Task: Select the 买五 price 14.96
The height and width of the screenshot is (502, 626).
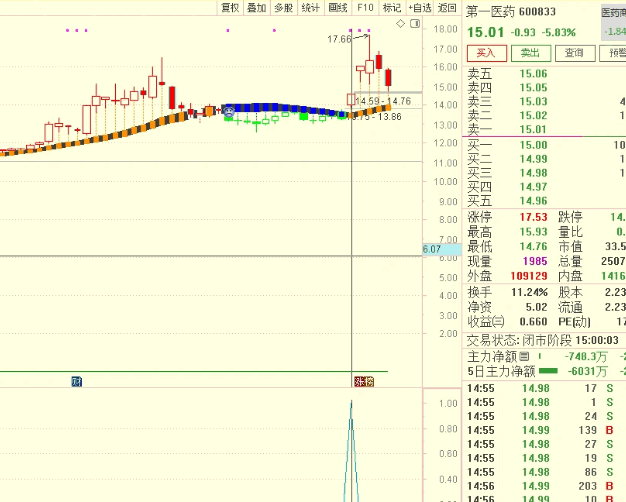Action: click(533, 201)
